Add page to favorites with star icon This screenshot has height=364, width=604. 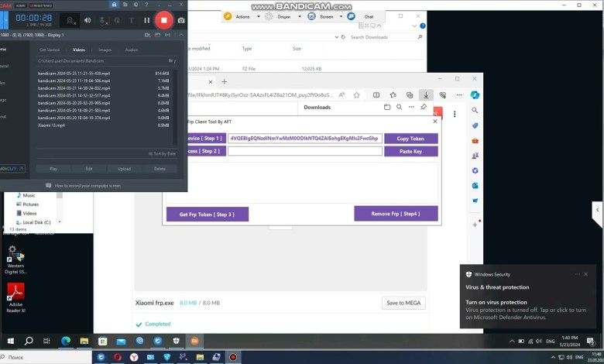tap(357, 94)
